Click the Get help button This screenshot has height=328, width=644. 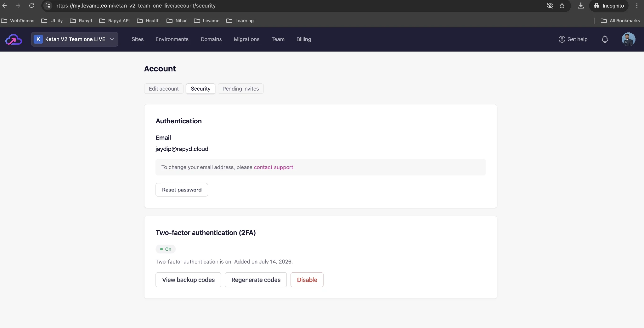tap(573, 39)
